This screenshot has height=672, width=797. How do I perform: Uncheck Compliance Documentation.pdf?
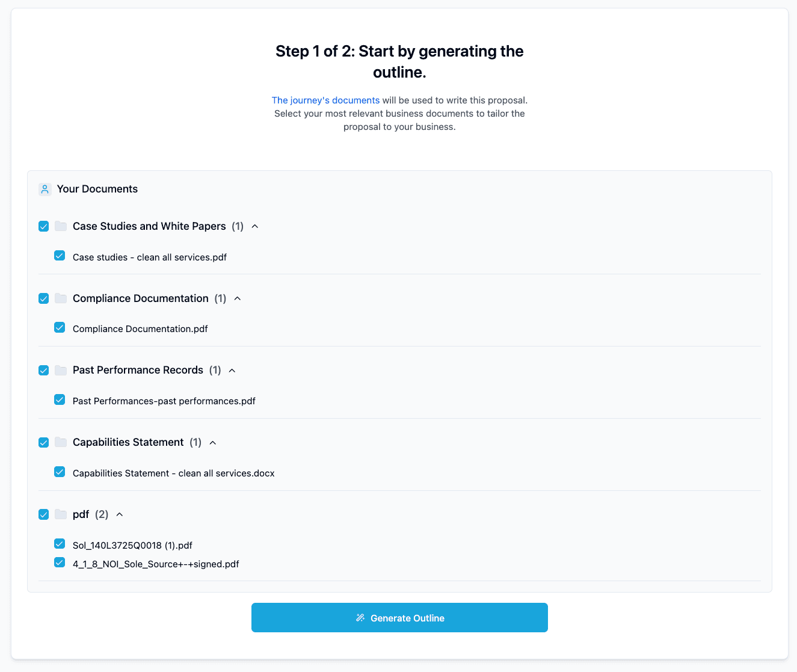pos(60,327)
